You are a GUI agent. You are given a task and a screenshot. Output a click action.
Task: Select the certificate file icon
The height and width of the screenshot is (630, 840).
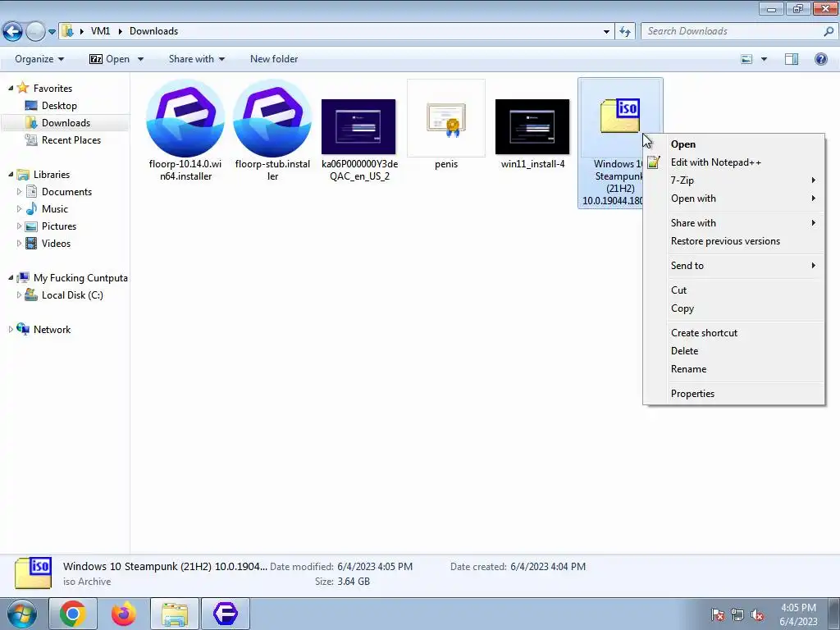446,118
